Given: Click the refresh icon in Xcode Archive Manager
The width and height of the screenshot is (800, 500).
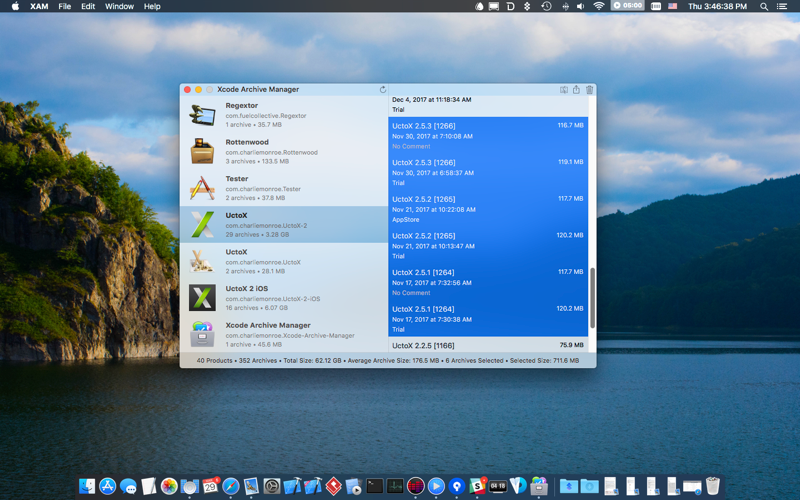Looking at the screenshot, I should pos(383,89).
